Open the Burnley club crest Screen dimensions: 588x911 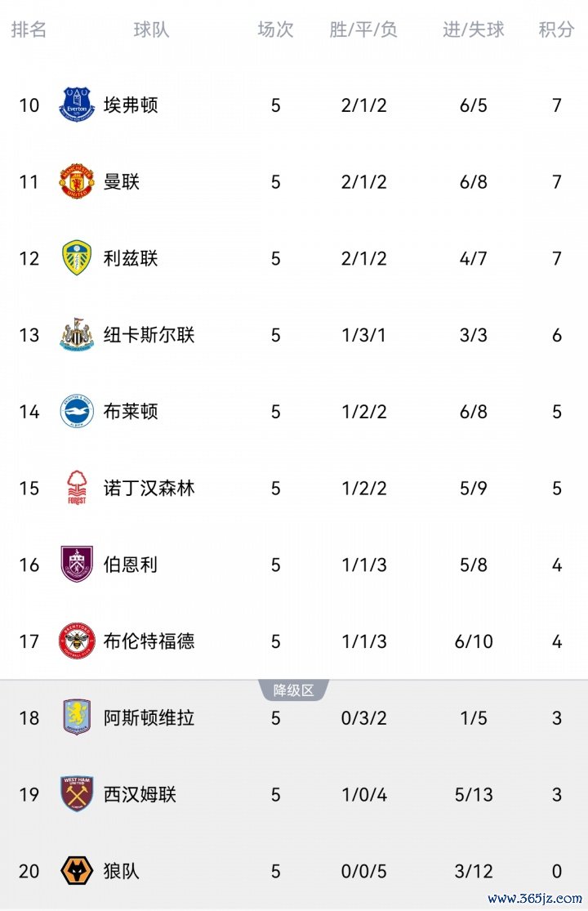coord(77,564)
